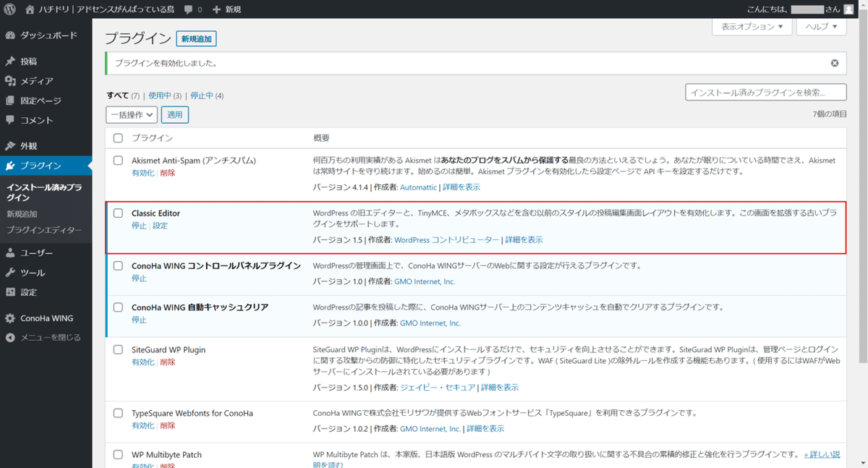Open インストール済みプラグイン submenu item
This screenshot has height=468, width=868.
coord(44,192)
